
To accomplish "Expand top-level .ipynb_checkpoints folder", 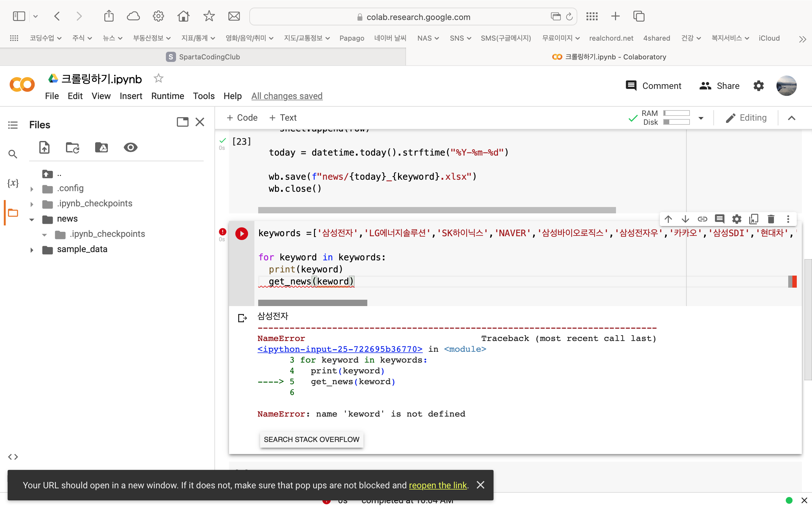I will tap(32, 204).
